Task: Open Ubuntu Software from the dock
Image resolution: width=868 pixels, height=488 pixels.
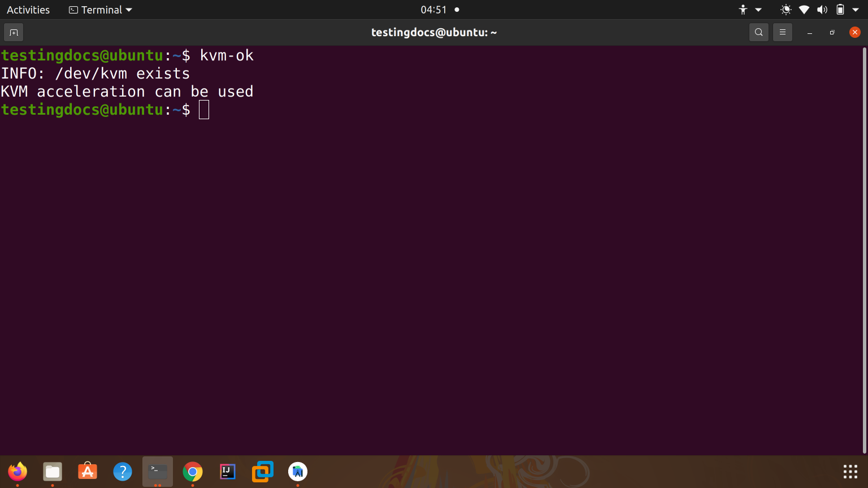Action: [88, 471]
